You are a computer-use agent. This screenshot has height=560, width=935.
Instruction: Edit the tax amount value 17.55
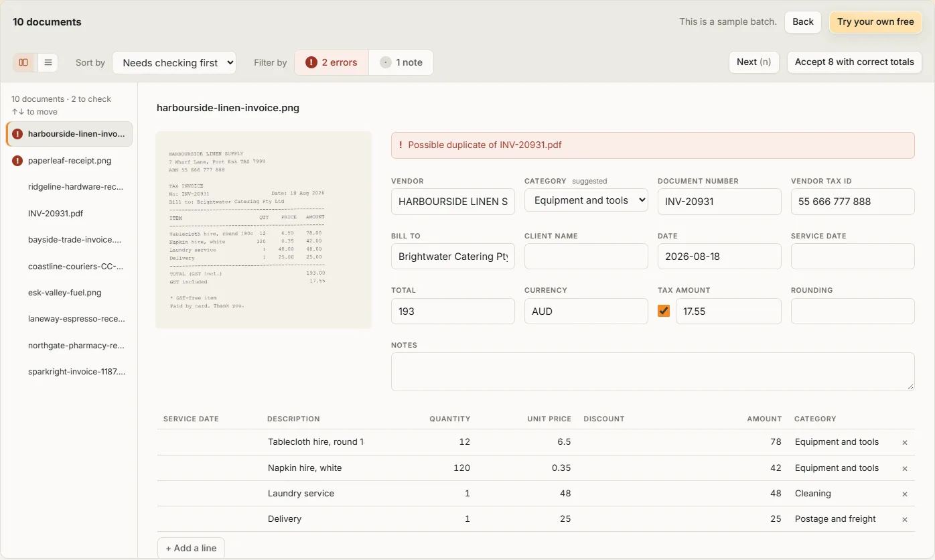pyautogui.click(x=729, y=311)
